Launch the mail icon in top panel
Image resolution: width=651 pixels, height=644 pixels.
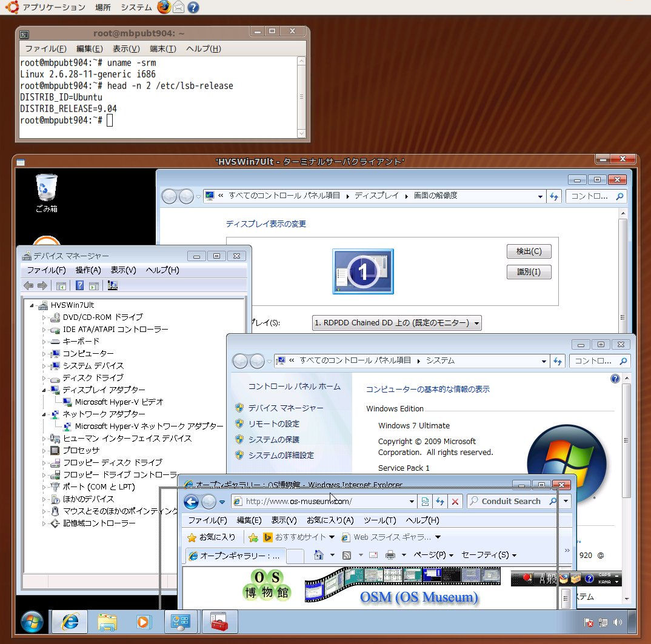[179, 7]
